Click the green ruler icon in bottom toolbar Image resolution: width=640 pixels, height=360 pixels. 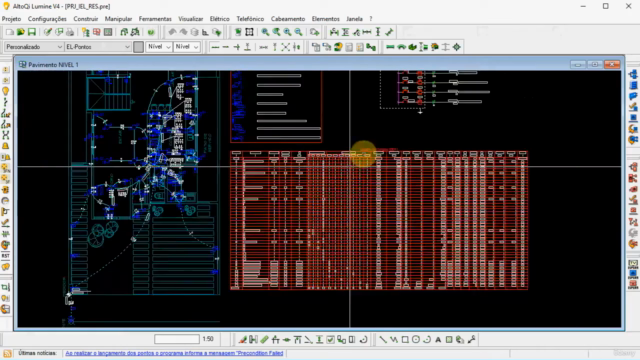tap(264, 340)
